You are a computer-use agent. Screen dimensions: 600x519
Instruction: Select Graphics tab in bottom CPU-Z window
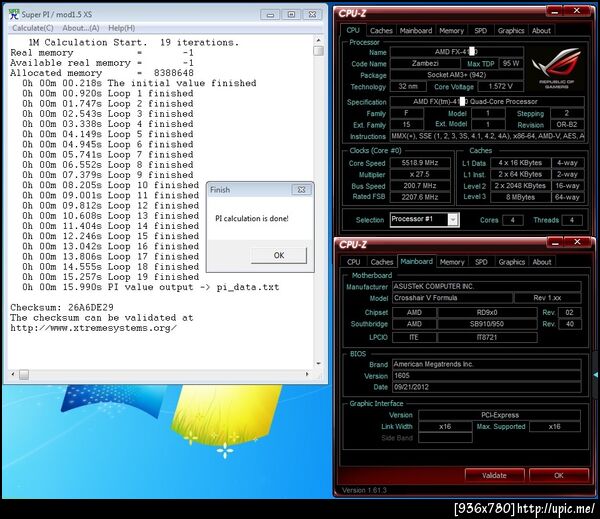pyautogui.click(x=512, y=262)
